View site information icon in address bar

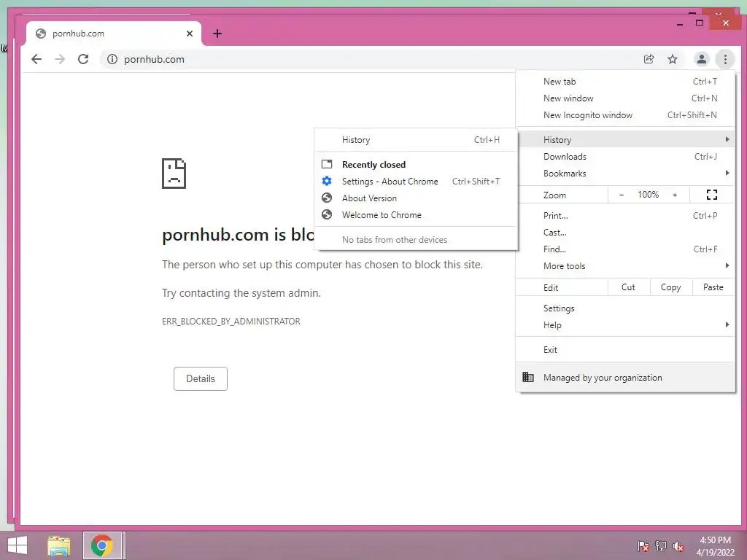pyautogui.click(x=112, y=59)
